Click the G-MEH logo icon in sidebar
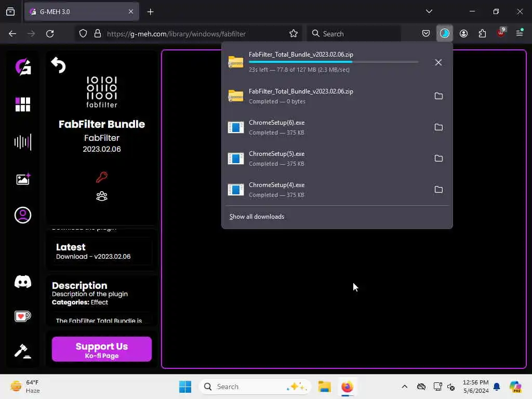 (23, 66)
